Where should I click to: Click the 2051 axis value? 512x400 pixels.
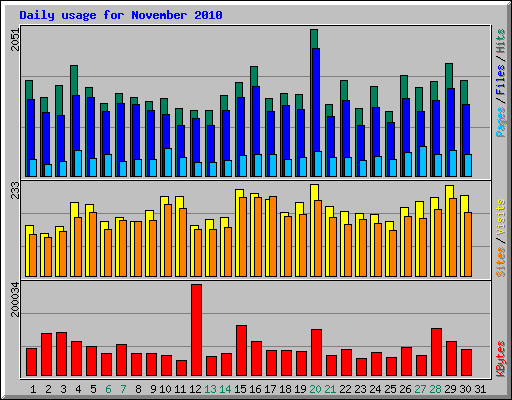coord(15,40)
